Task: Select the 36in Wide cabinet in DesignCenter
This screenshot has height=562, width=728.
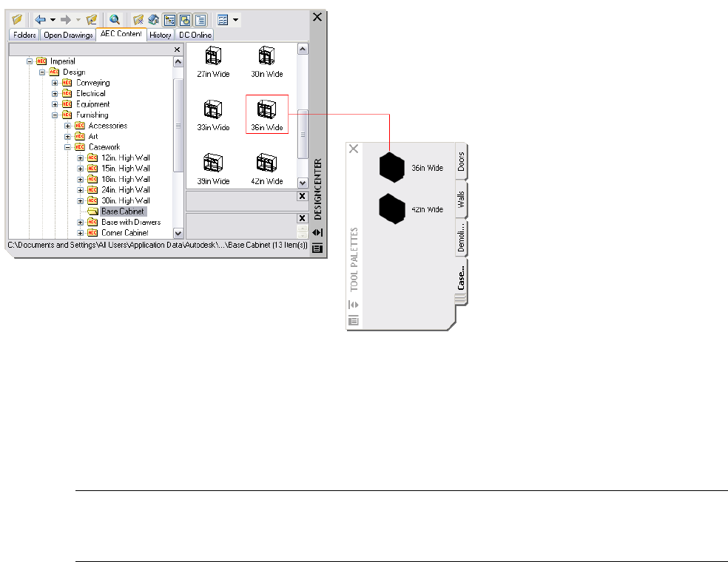Action: coord(267,115)
